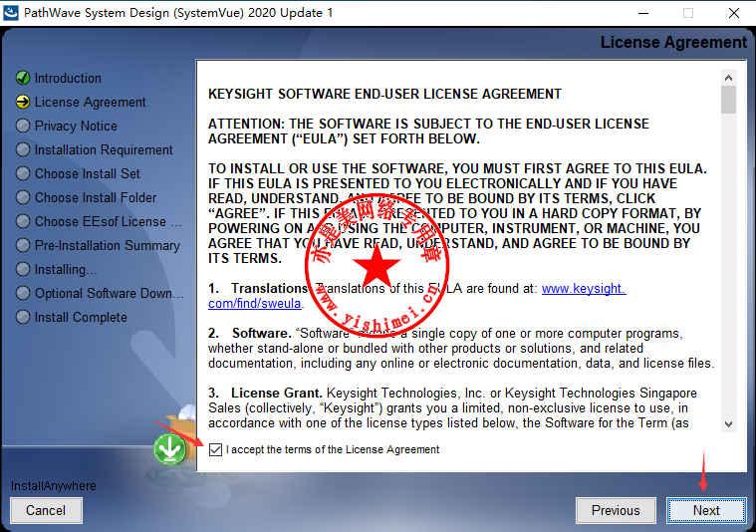The height and width of the screenshot is (532, 756).
Task: Select the Choose Install Set step label
Action: 88,173
